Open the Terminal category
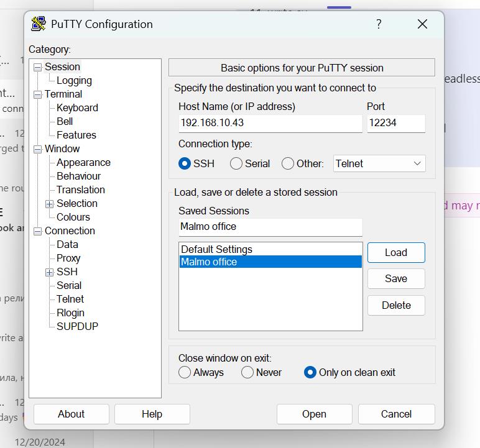This screenshot has height=448, width=480. click(x=63, y=94)
